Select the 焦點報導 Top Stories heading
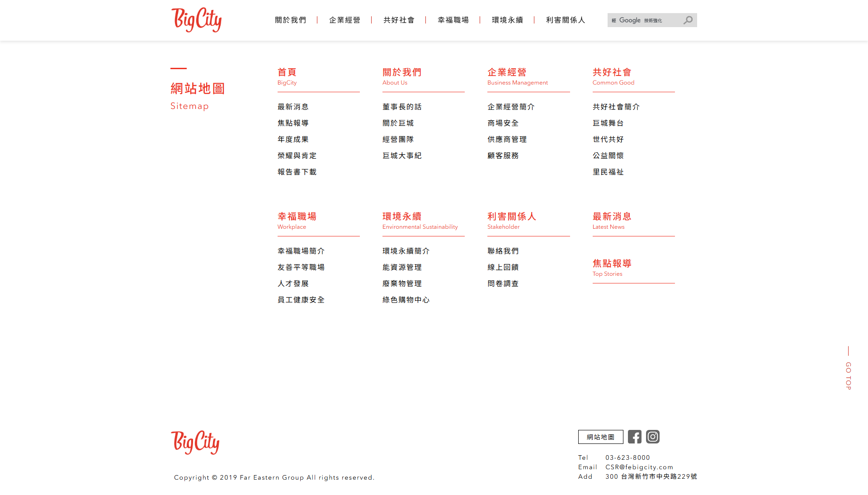Image resolution: width=868 pixels, height=495 pixels. pyautogui.click(x=612, y=264)
